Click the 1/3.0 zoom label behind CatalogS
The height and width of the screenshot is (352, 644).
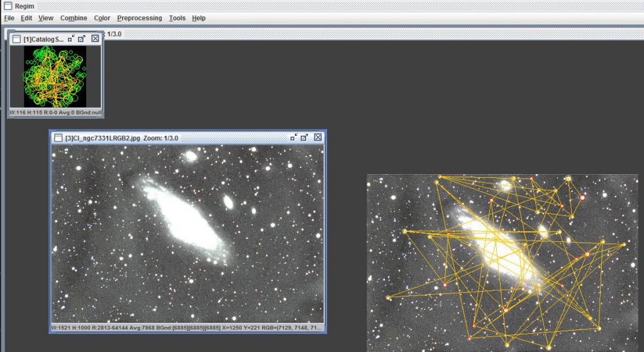point(114,34)
